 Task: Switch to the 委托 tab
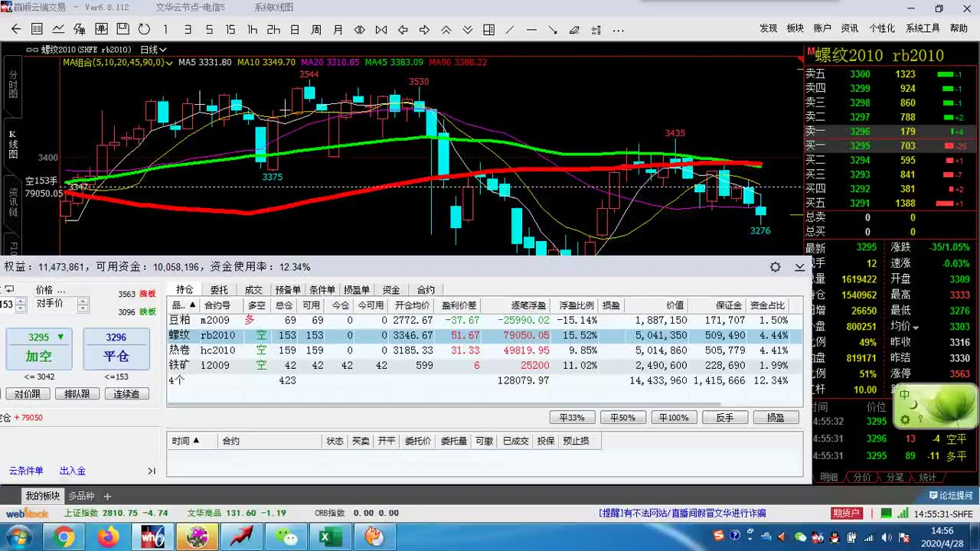pyautogui.click(x=219, y=289)
